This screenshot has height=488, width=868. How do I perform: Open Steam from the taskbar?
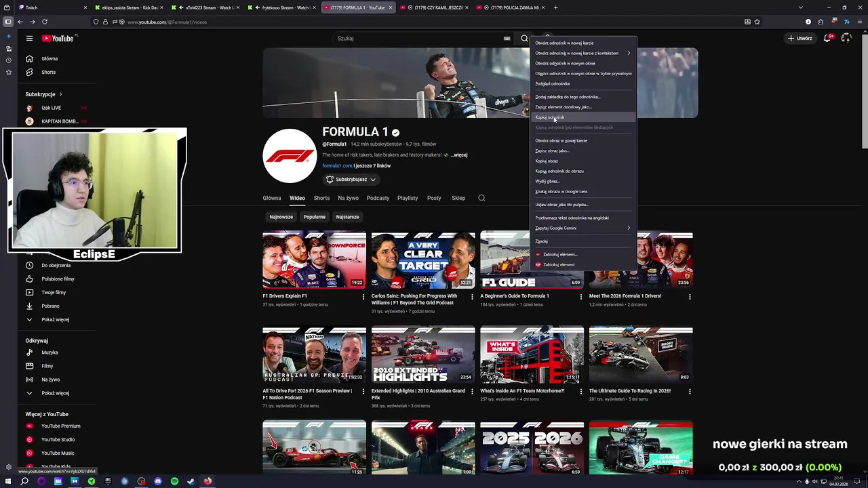click(191, 481)
